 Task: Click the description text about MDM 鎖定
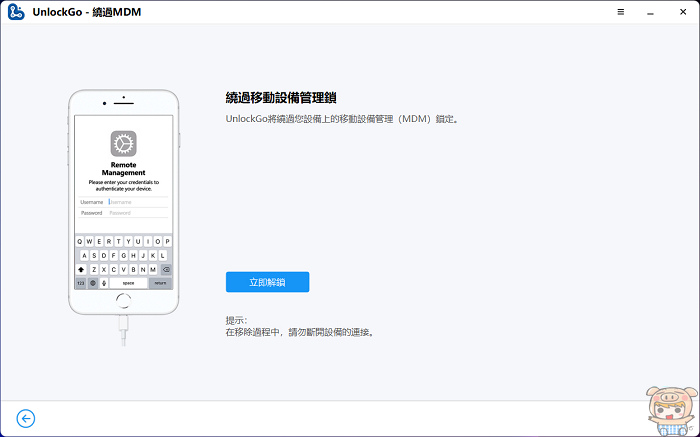pyautogui.click(x=342, y=119)
